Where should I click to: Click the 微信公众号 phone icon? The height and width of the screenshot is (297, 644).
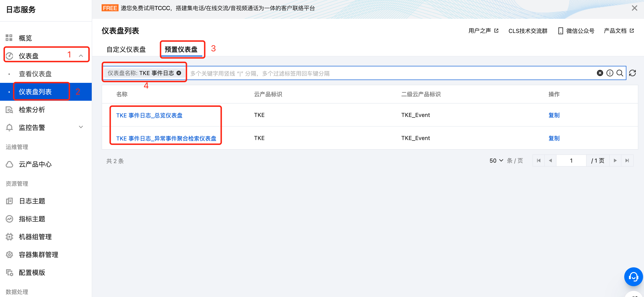pyautogui.click(x=561, y=31)
